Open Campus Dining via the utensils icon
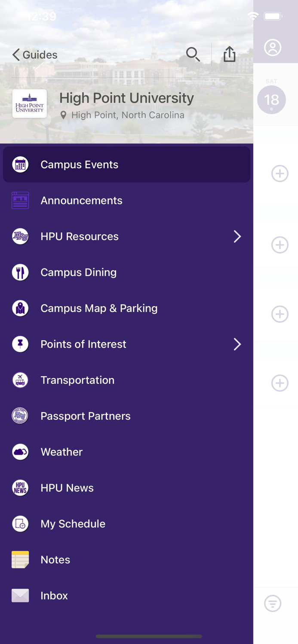298x644 pixels. click(x=20, y=272)
